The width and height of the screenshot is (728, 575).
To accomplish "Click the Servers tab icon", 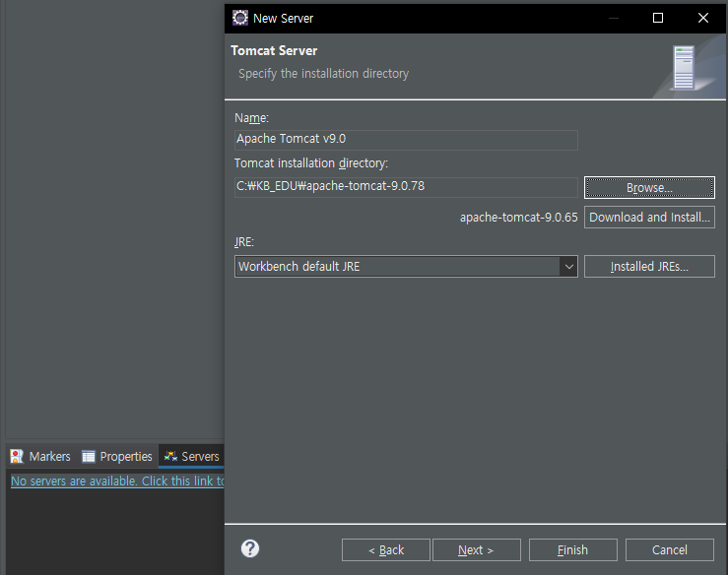I will [x=170, y=456].
